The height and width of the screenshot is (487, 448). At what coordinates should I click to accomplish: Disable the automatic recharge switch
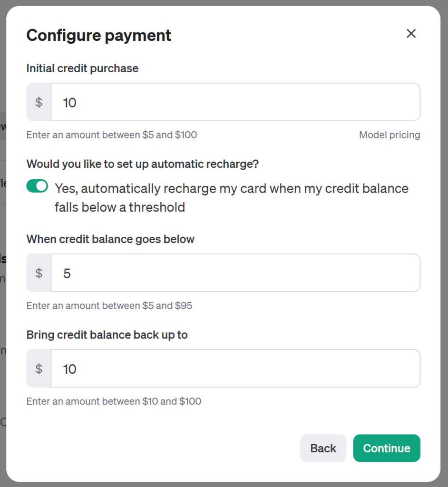[x=37, y=186]
